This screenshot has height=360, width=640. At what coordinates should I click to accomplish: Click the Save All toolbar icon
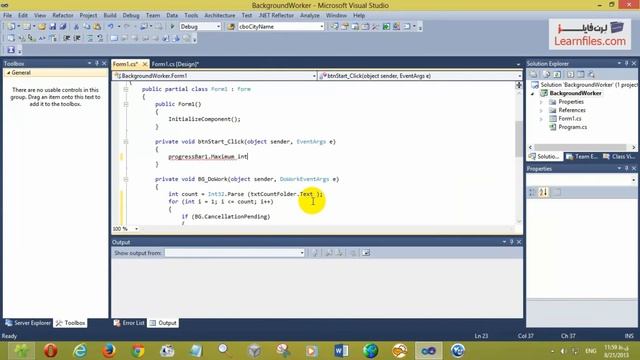[x=63, y=27]
